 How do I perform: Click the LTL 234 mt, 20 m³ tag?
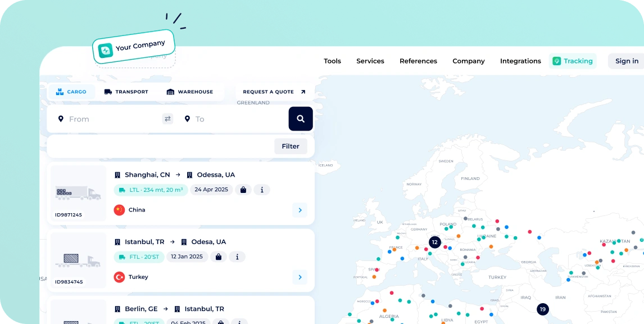coord(151,190)
